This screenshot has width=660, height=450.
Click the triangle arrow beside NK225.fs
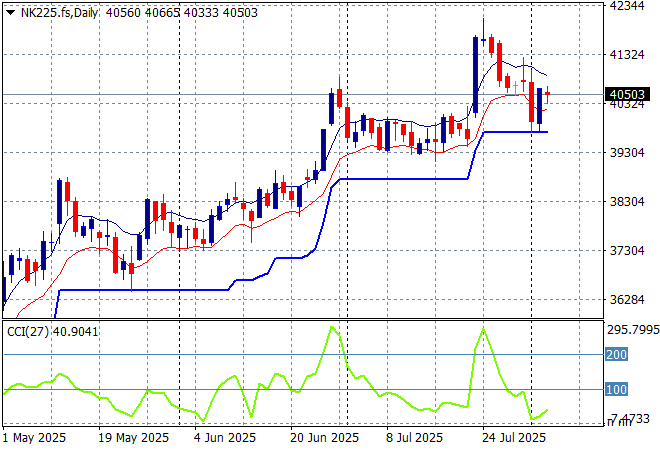pos(10,10)
